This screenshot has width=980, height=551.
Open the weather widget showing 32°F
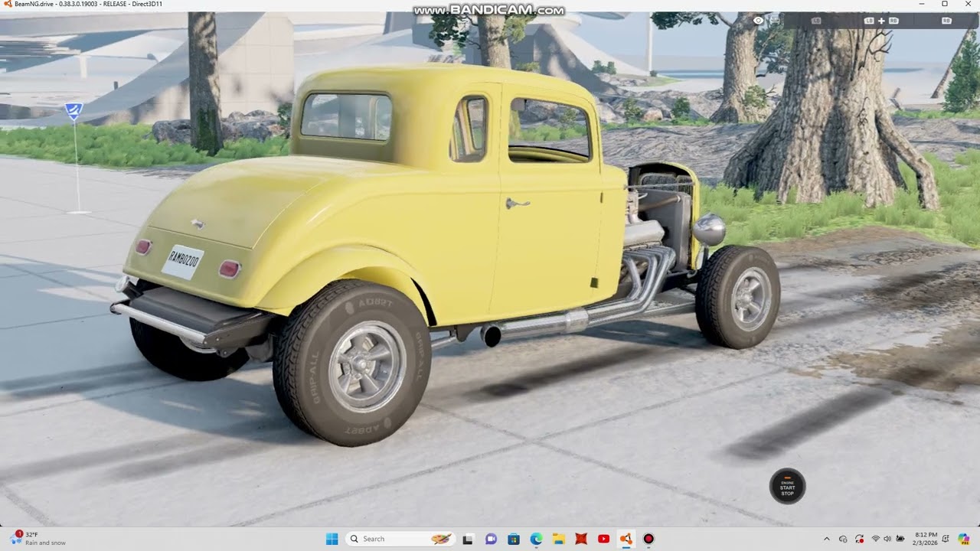pyautogui.click(x=38, y=539)
